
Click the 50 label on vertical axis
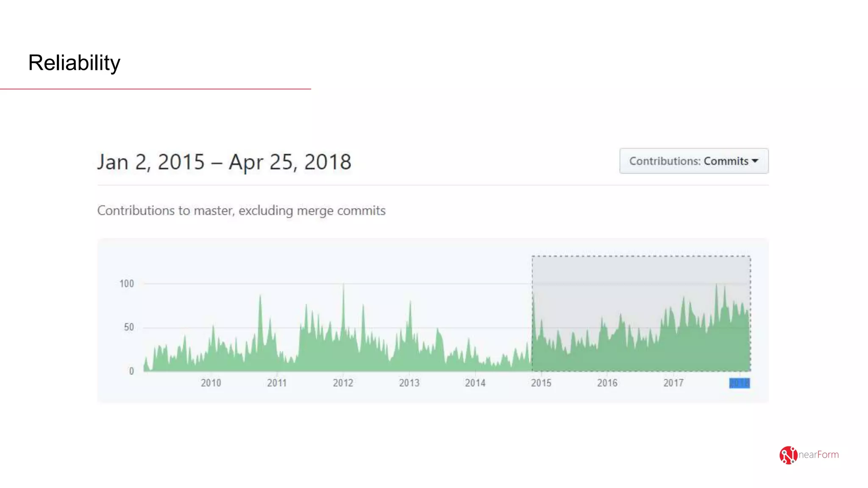128,327
